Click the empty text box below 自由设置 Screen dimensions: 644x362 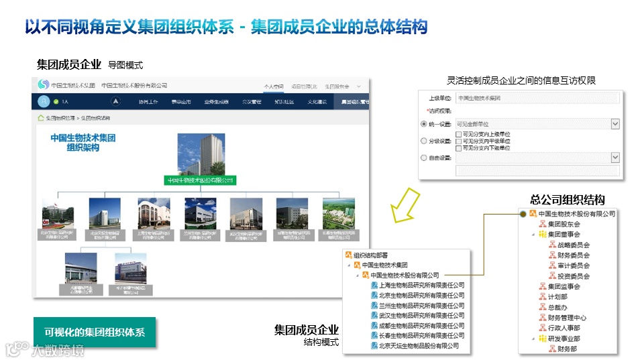point(537,171)
